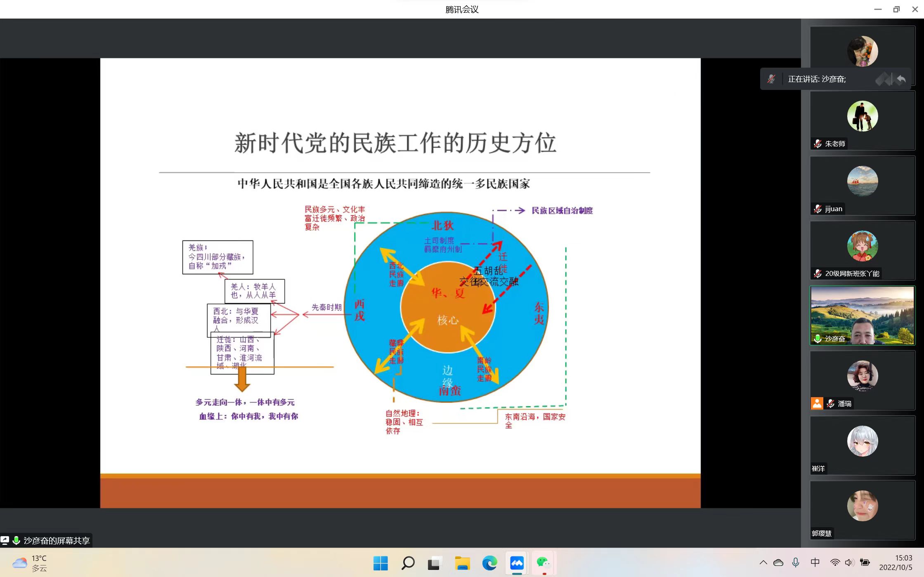
Task: Click jijuan's muted microphone icon
Action: [x=818, y=209]
